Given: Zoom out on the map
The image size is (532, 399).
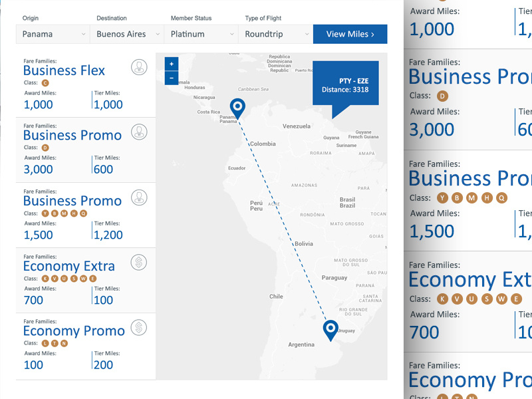Looking at the screenshot, I should [x=172, y=78].
